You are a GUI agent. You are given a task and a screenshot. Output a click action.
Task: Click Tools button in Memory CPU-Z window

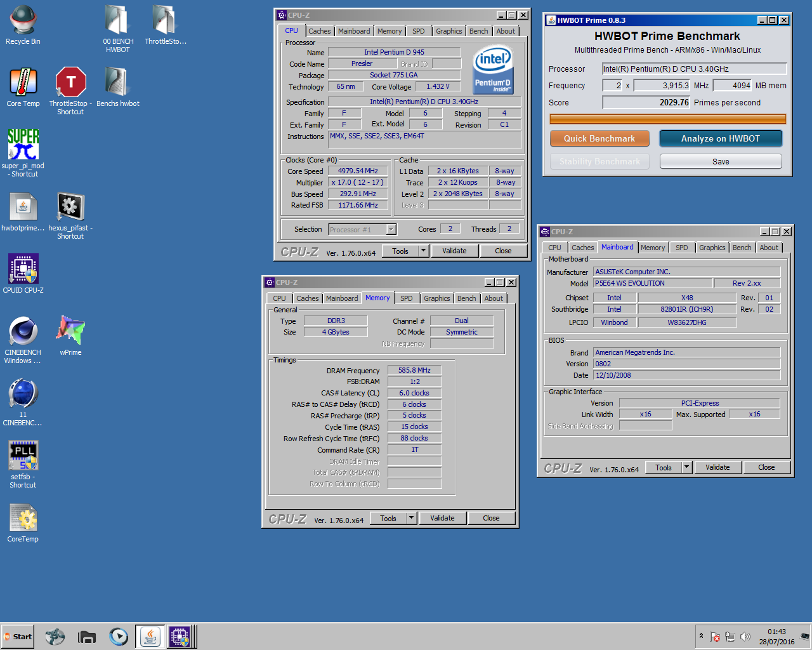coord(388,518)
